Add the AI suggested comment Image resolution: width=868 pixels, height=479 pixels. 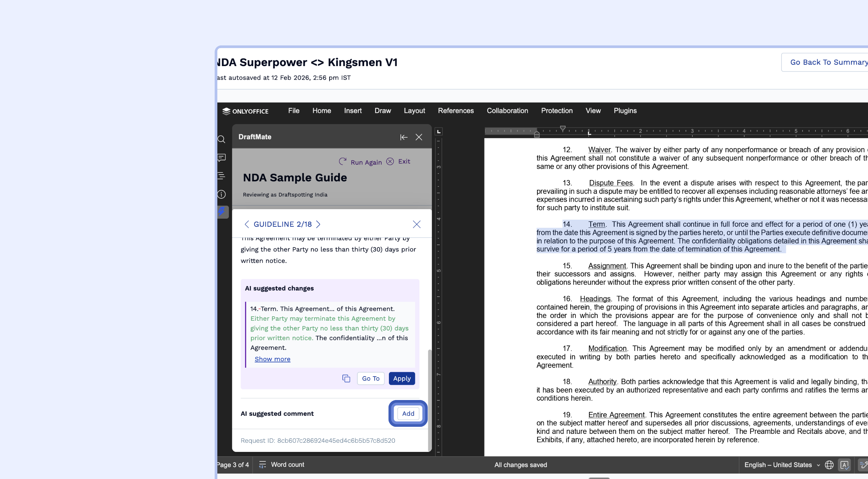(408, 414)
